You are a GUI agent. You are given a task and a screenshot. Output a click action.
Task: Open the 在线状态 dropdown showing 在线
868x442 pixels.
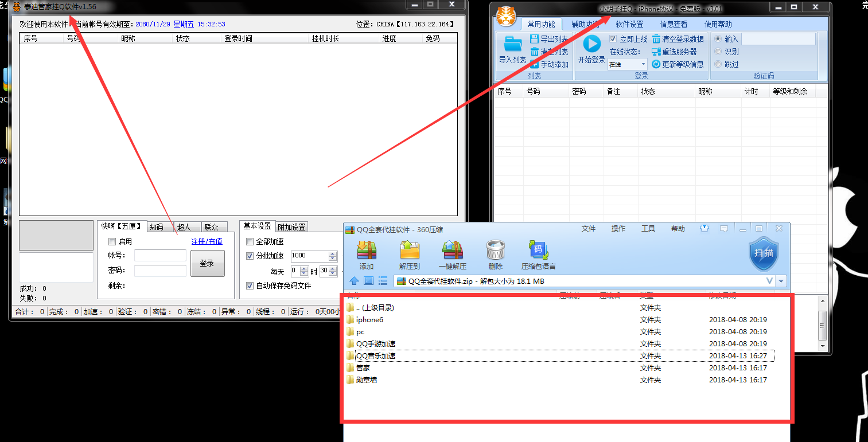[x=627, y=65]
